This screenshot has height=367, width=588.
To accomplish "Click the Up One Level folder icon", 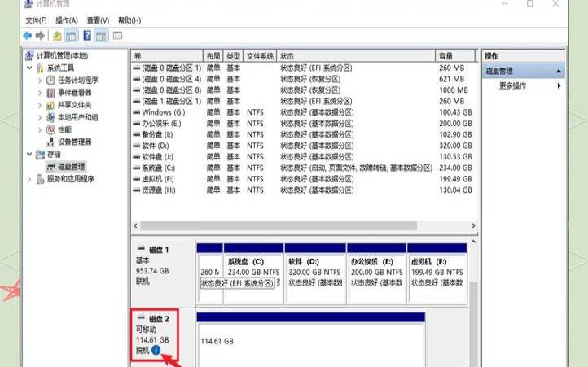I will 57,36.
